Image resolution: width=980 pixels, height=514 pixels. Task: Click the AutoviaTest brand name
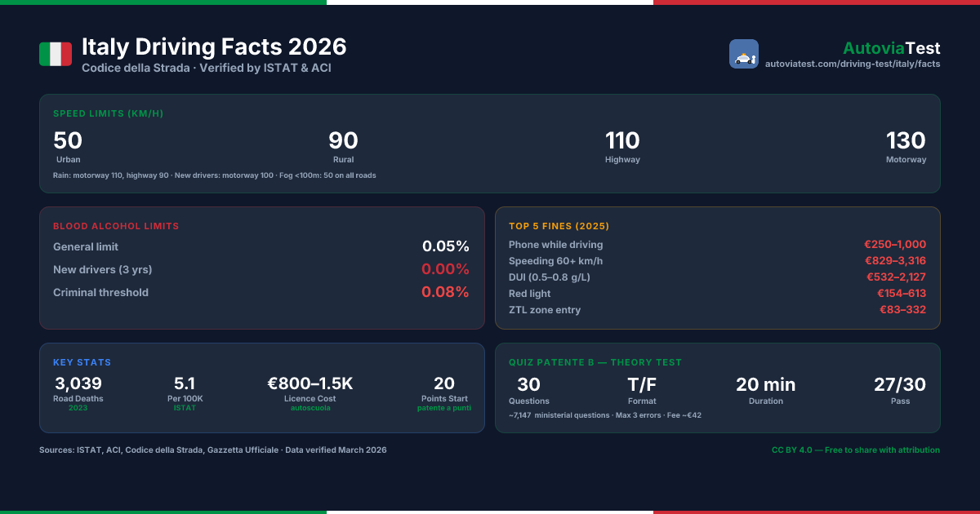point(892,48)
